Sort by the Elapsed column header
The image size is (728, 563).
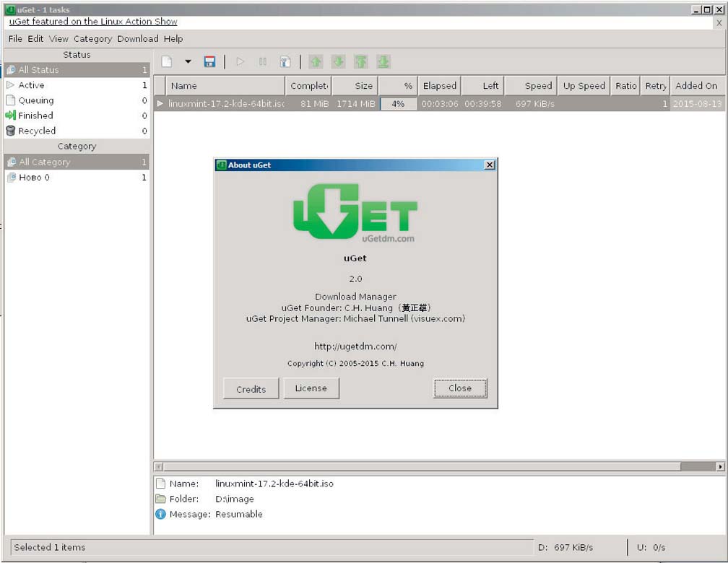[440, 86]
